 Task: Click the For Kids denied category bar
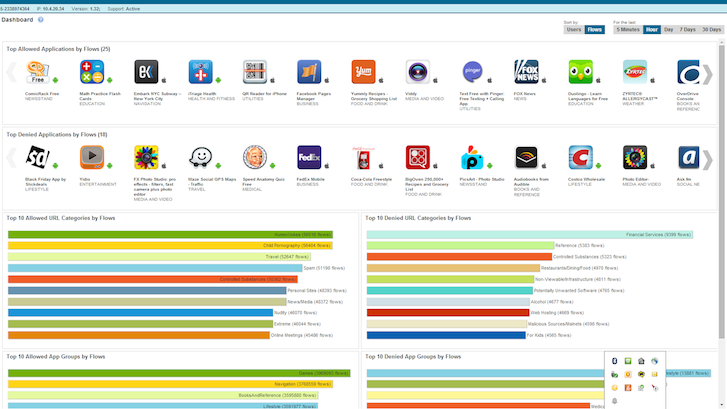[446, 335]
